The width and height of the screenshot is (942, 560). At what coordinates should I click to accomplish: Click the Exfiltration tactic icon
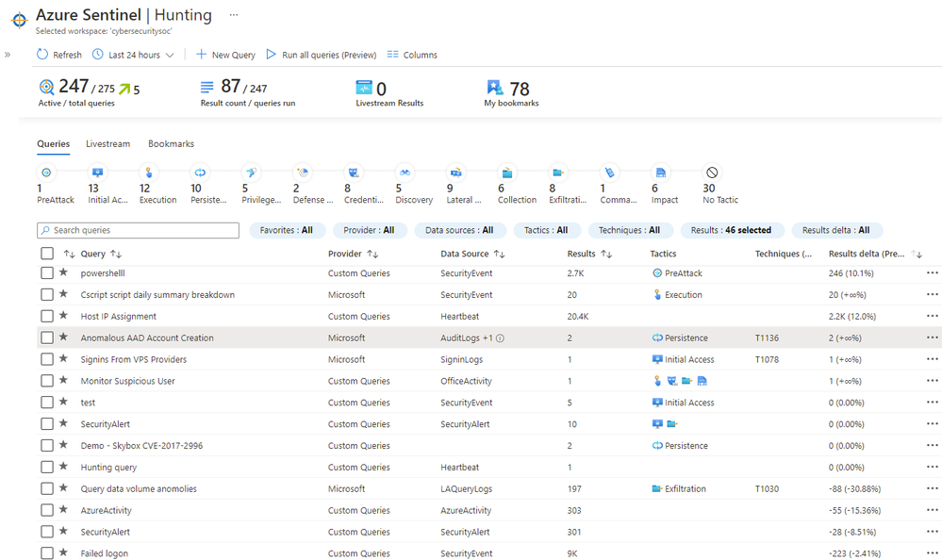coord(558,173)
